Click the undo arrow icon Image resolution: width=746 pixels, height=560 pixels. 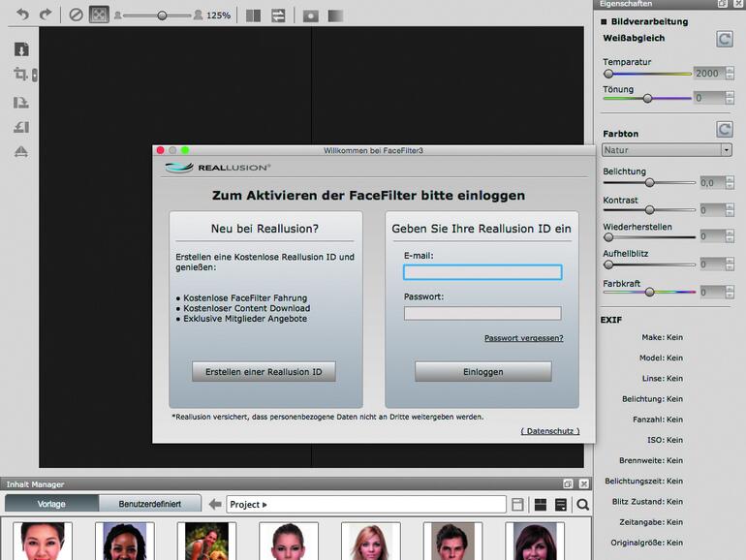(22, 15)
